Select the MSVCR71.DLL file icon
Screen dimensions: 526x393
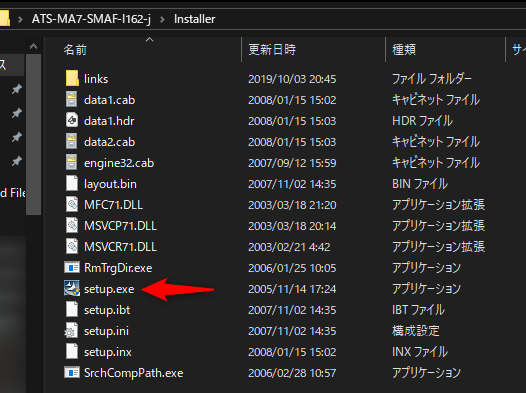[72, 246]
